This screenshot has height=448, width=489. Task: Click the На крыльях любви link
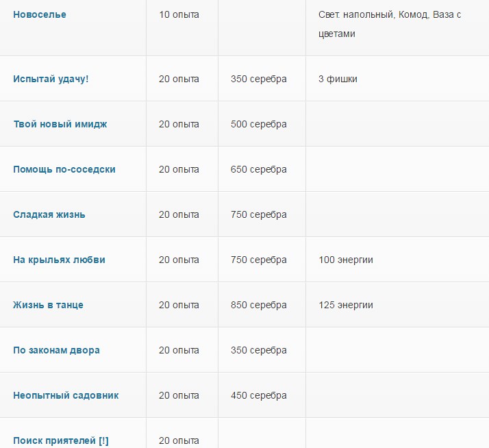tap(59, 260)
